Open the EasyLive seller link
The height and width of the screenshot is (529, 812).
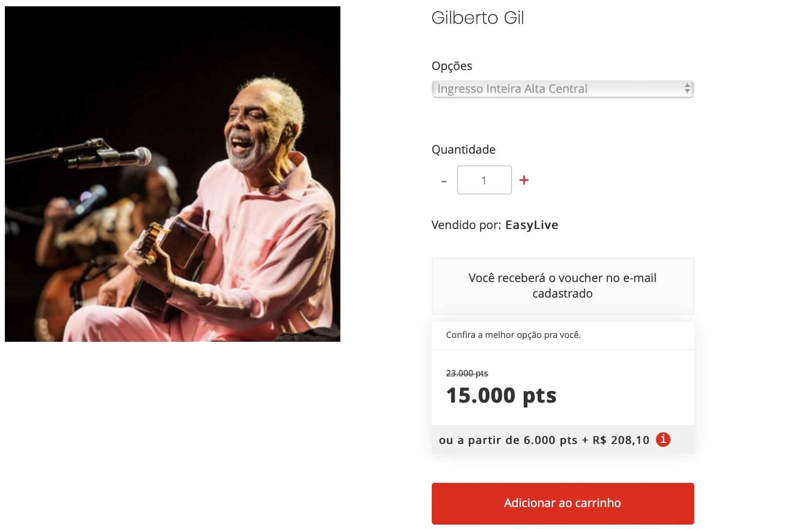click(531, 225)
